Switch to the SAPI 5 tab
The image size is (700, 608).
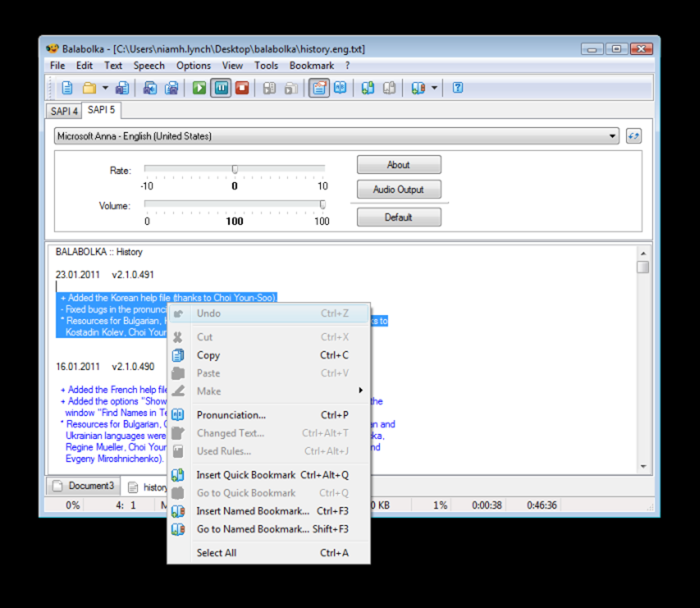(102, 110)
